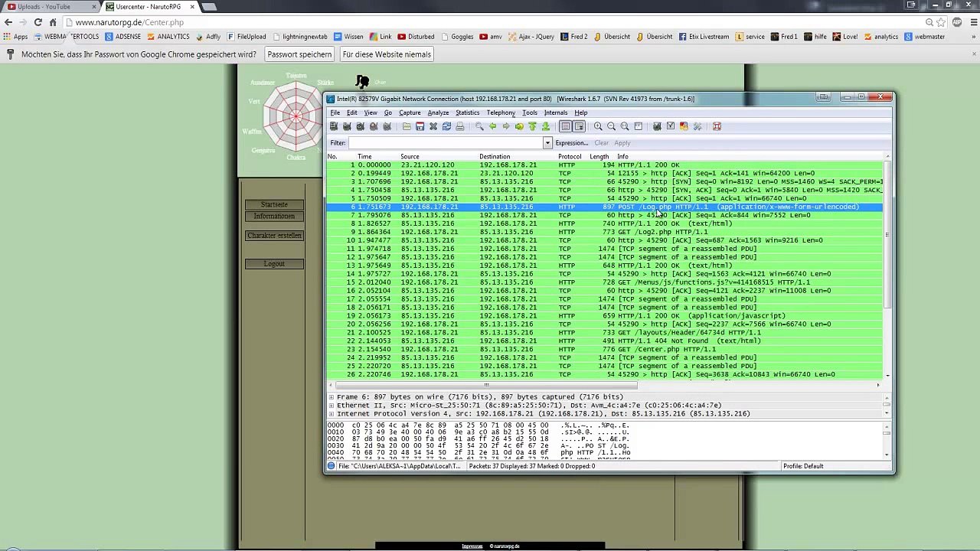Image resolution: width=980 pixels, height=551 pixels.
Task: Expand the Ethernet II tree node
Action: [x=331, y=406]
